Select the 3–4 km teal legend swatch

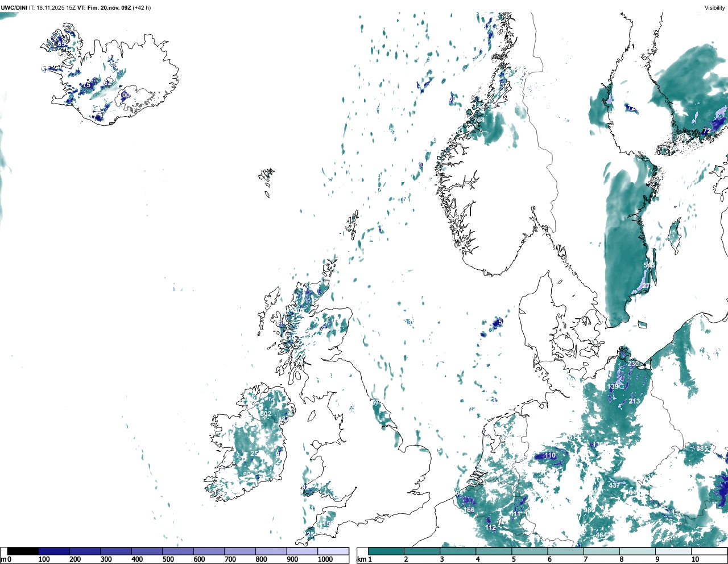pos(458,551)
